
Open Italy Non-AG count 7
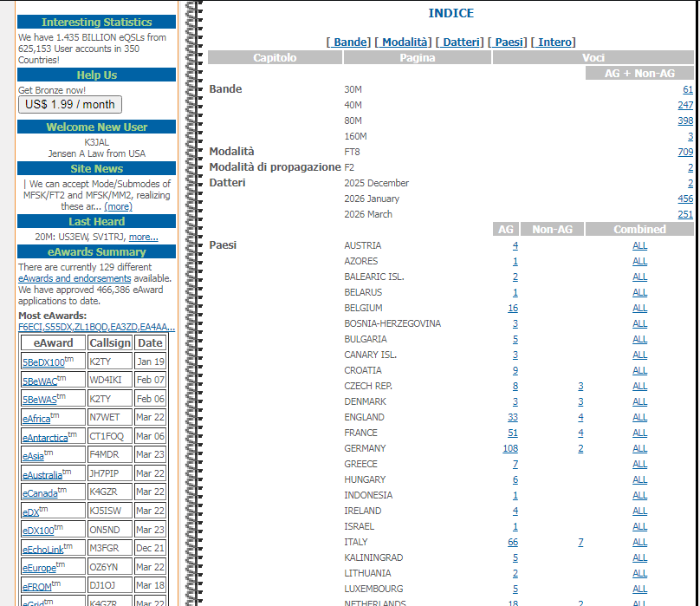(x=580, y=542)
